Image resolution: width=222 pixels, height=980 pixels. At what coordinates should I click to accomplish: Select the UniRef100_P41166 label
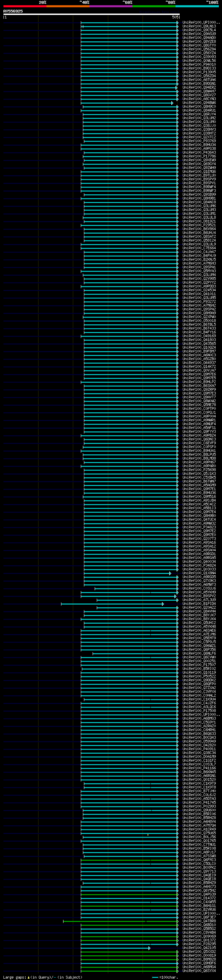click(199, 768)
